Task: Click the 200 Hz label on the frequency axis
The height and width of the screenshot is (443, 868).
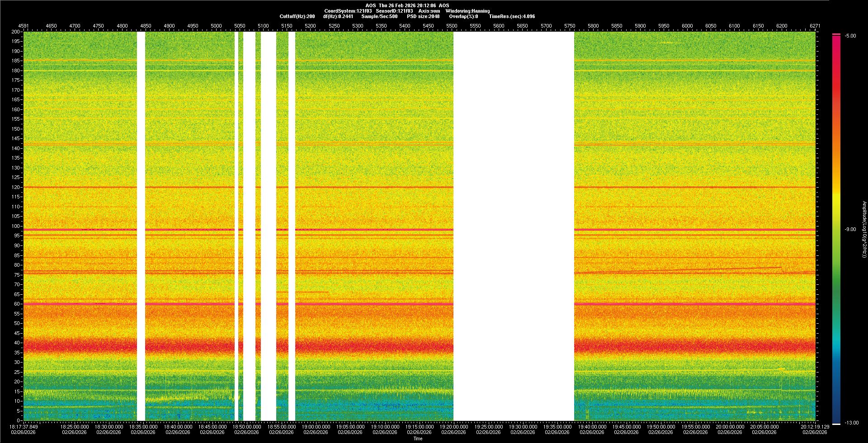Action: coord(16,32)
